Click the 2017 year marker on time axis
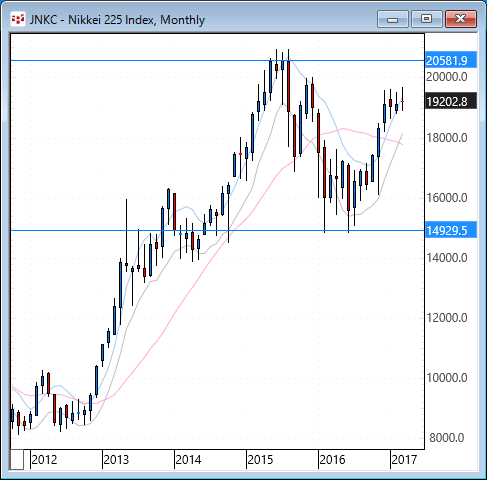 (404, 460)
